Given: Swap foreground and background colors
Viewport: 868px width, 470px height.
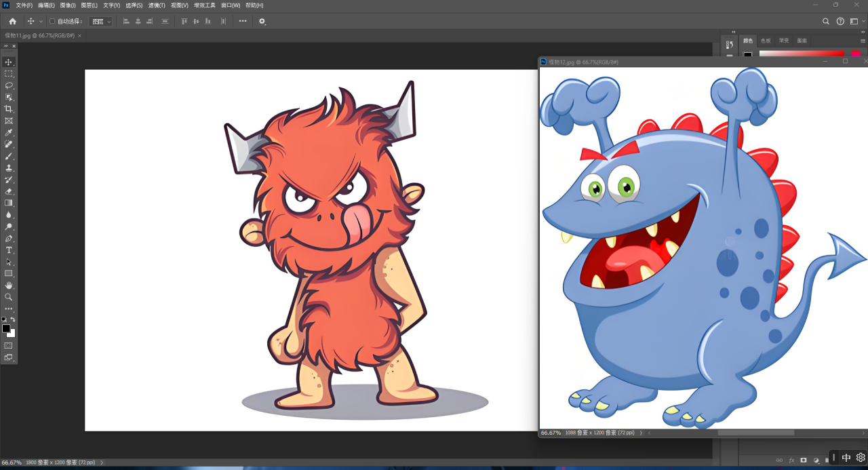Looking at the screenshot, I should click(13, 319).
